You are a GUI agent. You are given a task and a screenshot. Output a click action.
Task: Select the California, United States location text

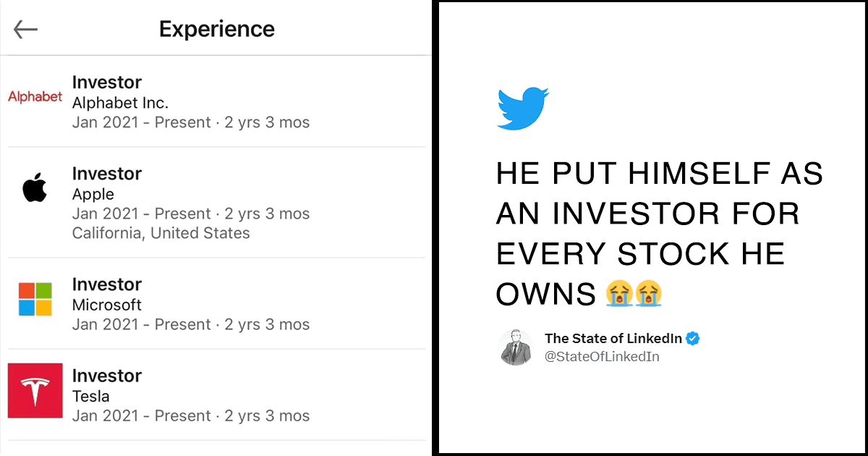pos(162,232)
